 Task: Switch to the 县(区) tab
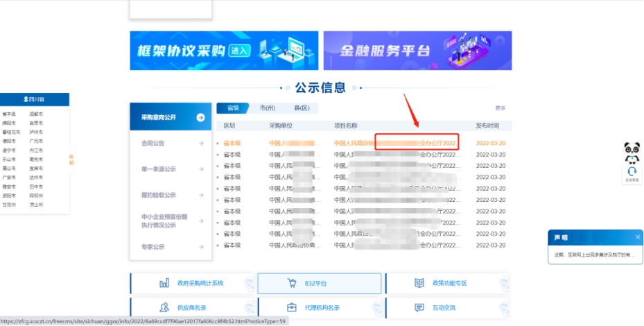pyautogui.click(x=302, y=108)
